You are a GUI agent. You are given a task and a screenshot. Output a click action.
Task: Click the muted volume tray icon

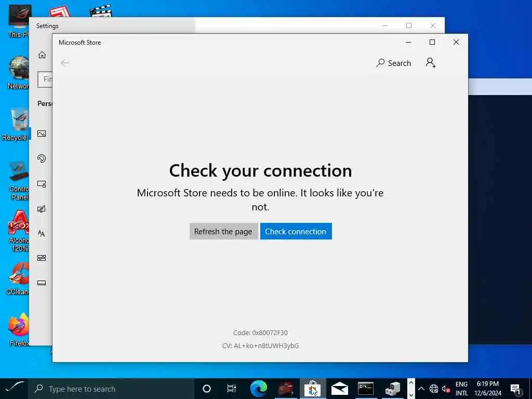tap(446, 389)
